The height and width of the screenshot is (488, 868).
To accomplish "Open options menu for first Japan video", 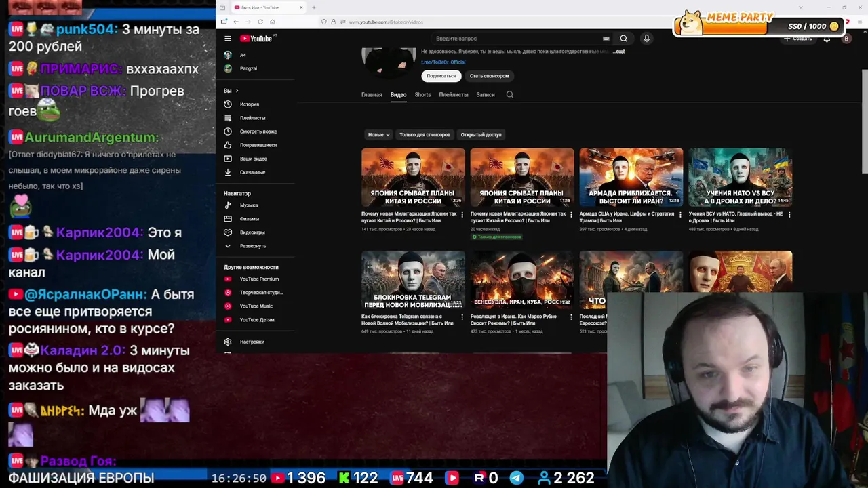I will click(462, 215).
